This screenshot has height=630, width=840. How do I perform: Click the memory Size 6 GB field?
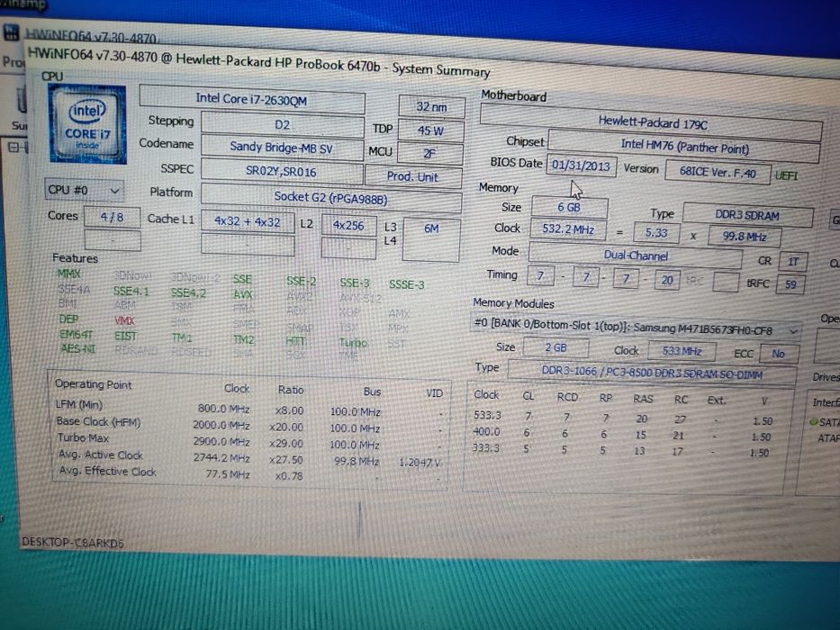click(570, 207)
